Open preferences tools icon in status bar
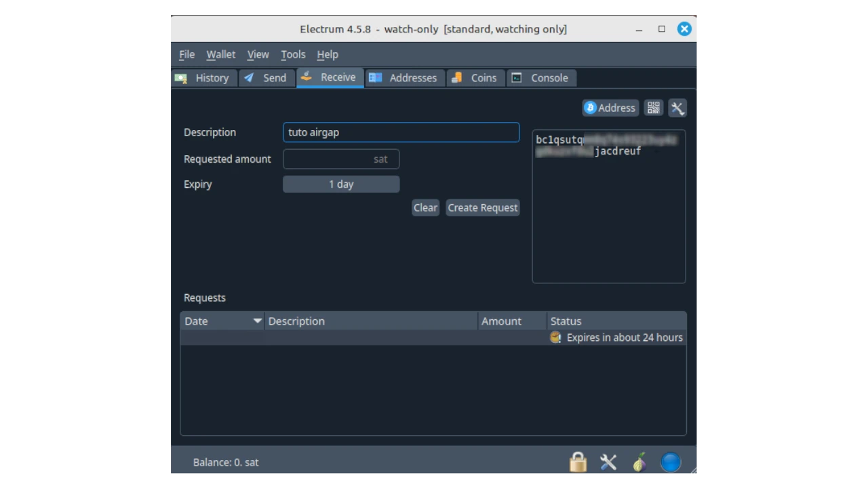868x488 pixels. click(608, 462)
